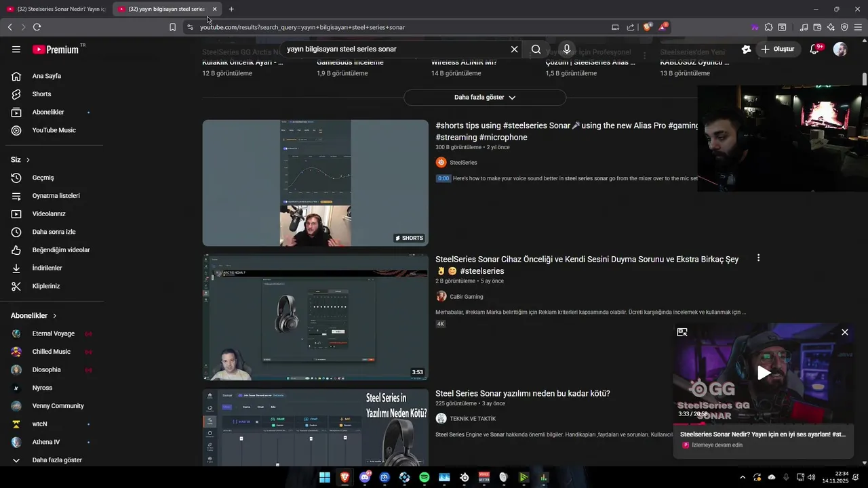
Task: Clear the search box with the X
Action: click(x=514, y=49)
